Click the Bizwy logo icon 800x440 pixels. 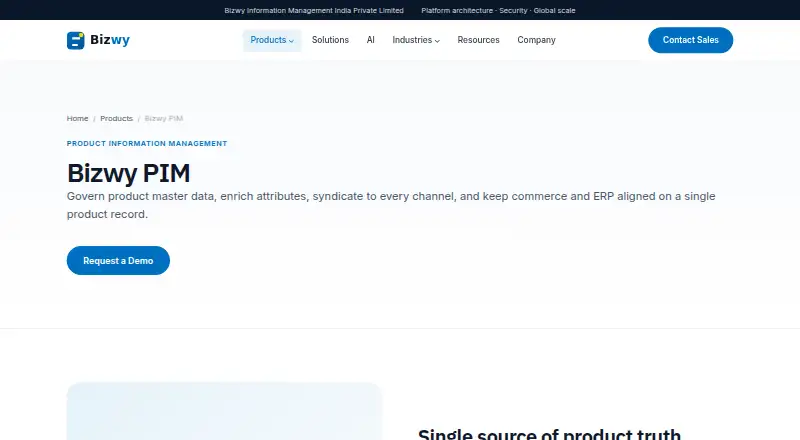tap(76, 40)
